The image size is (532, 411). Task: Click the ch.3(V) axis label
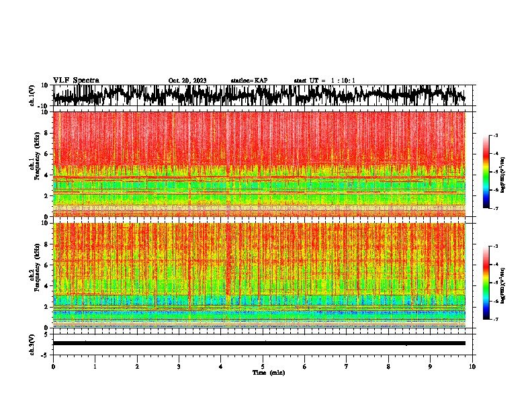(32, 345)
